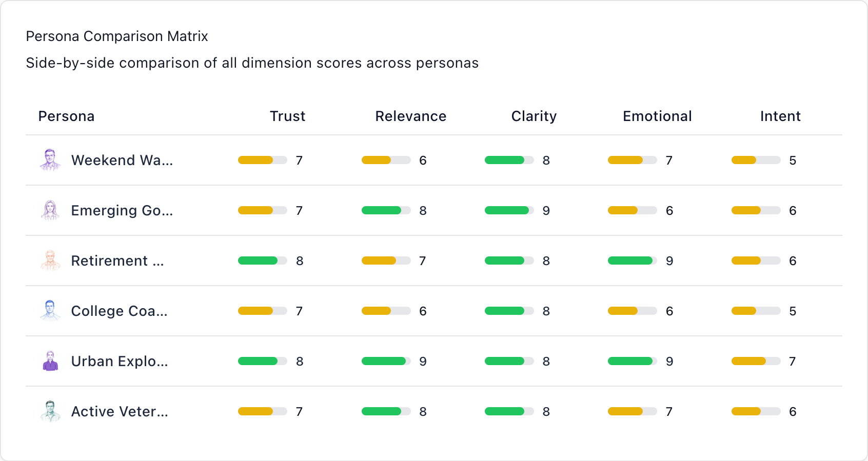Click the Clarity column header

click(534, 116)
